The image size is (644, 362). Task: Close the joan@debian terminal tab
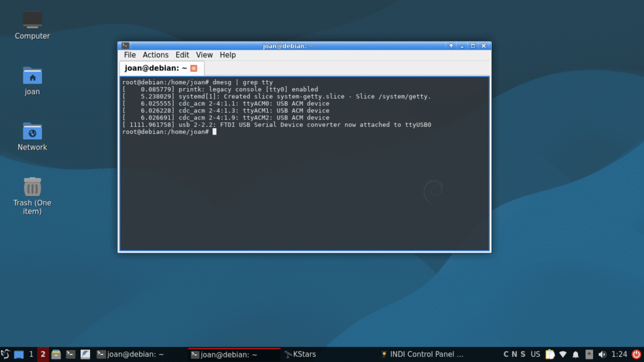(x=194, y=69)
